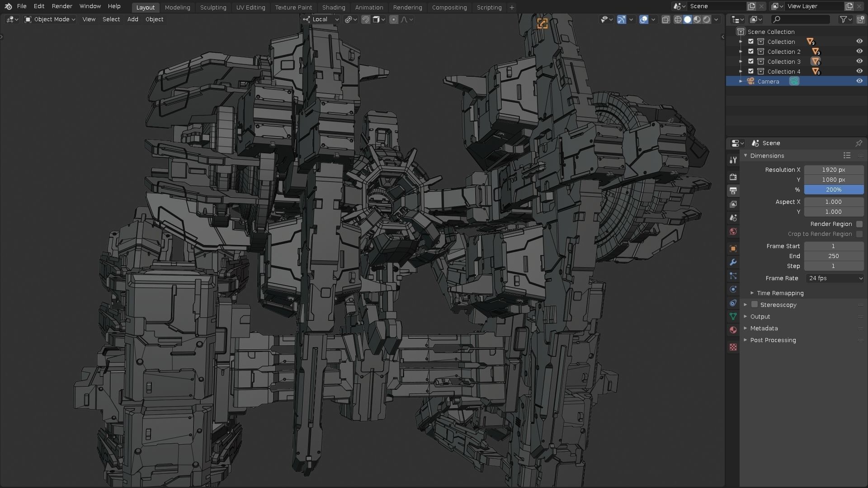Toggle X-Ray mode in the viewport header

pos(665,19)
